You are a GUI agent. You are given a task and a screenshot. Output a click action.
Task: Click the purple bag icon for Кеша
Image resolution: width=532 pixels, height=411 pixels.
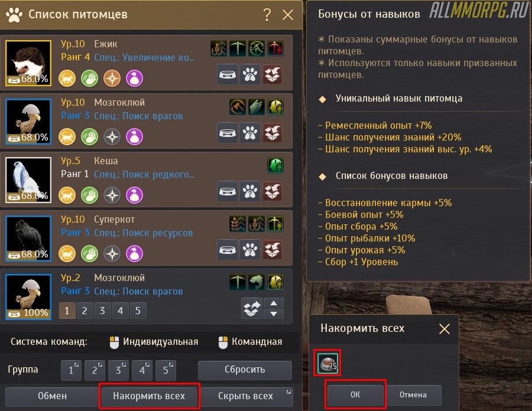pos(134,195)
